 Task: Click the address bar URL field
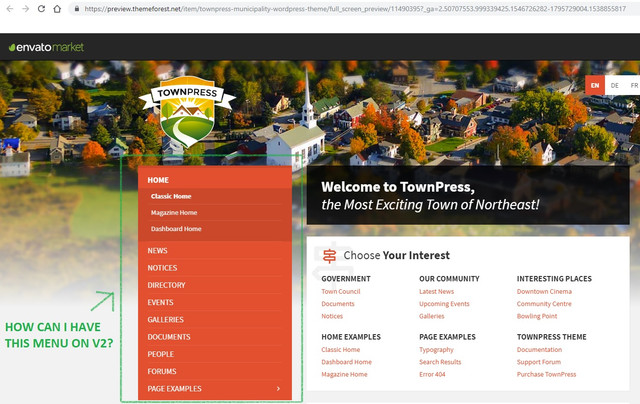pyautogui.click(x=355, y=9)
